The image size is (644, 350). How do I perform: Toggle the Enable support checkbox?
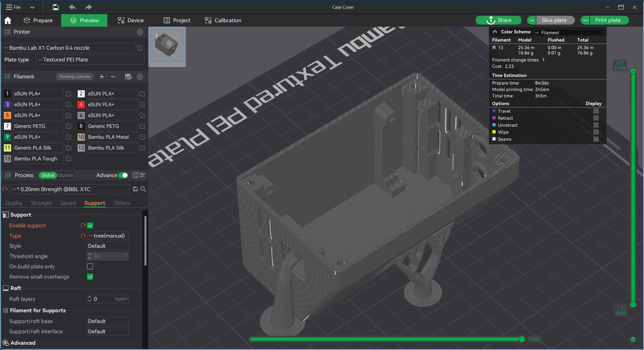(x=90, y=225)
